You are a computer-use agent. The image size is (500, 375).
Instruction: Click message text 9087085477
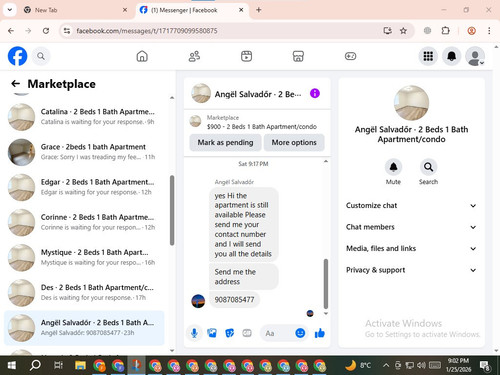click(x=234, y=299)
